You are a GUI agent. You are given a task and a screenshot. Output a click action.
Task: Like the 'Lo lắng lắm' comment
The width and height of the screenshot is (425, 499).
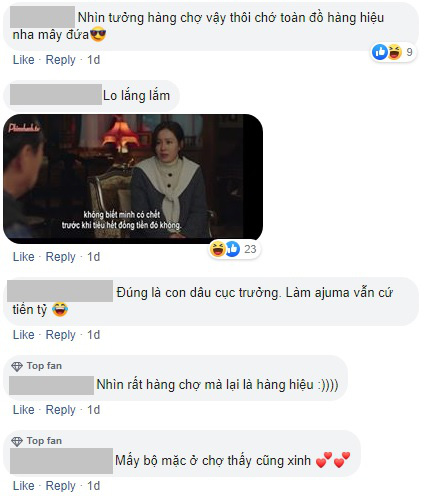tap(24, 257)
